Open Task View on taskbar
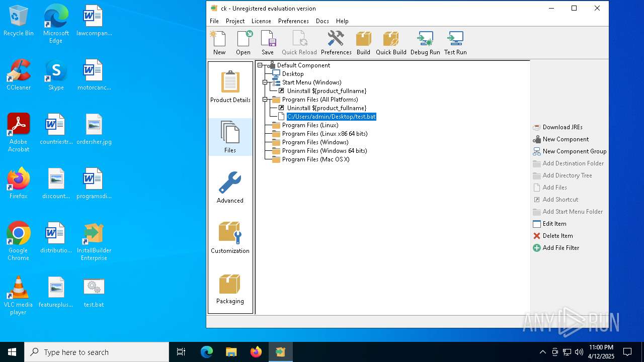Screen dimensions: 644x362 pos(181,352)
